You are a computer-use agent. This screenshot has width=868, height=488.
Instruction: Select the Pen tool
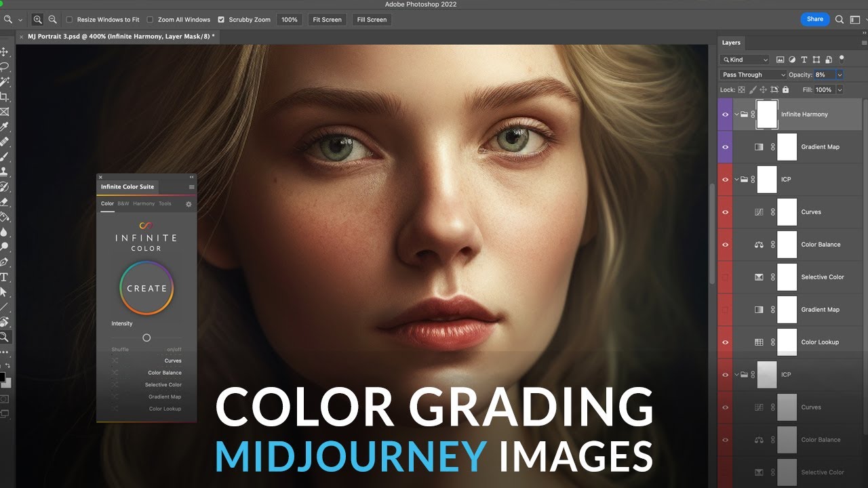[4, 262]
